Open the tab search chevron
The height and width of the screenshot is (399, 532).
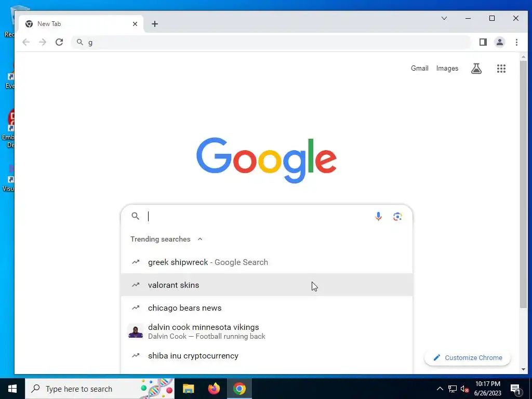click(444, 18)
